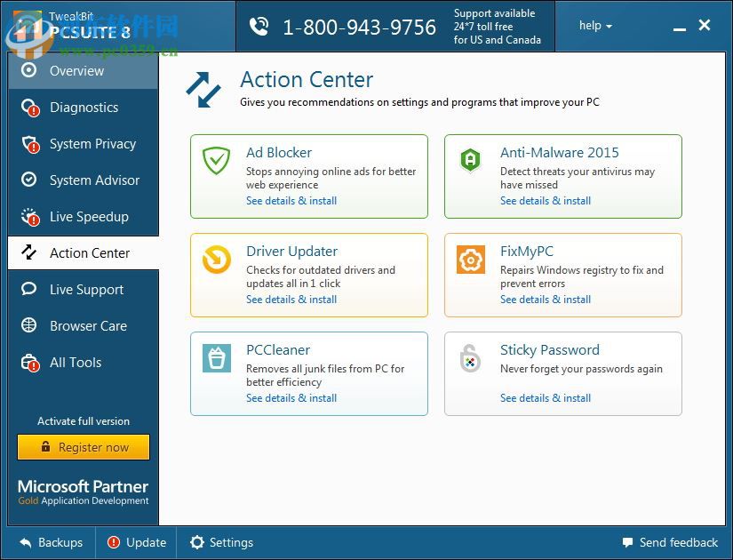Viewport: 733px width, 560px height.
Task: Select the PCCleaner trash bin icon
Action: point(215,359)
